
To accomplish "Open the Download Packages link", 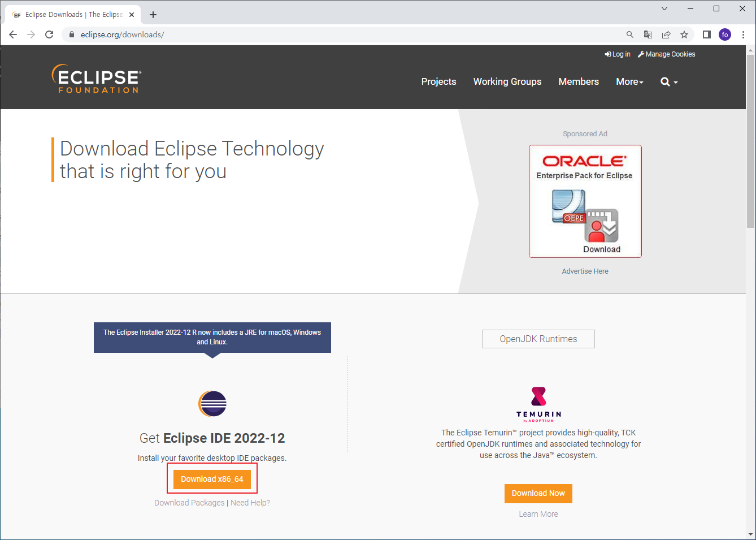I will tap(189, 503).
